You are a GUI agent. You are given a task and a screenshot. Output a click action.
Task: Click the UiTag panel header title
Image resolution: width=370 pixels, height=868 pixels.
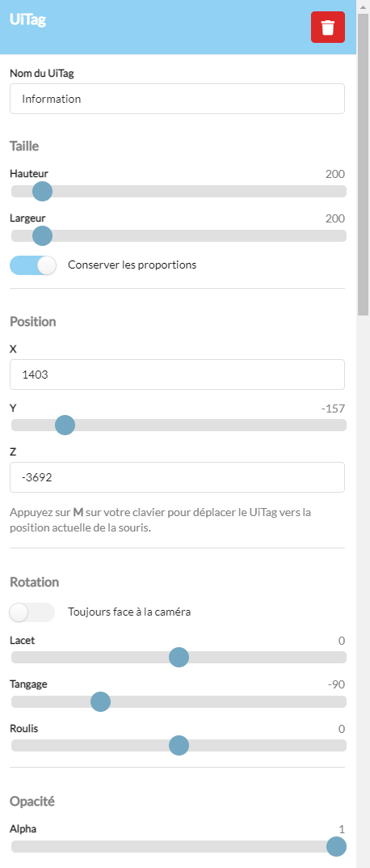pyautogui.click(x=27, y=20)
